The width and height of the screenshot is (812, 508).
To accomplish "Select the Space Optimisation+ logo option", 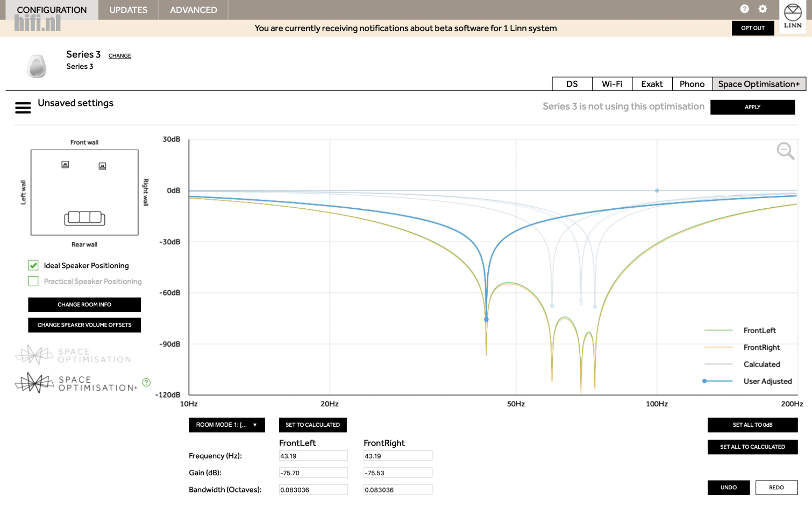I will pos(76,383).
